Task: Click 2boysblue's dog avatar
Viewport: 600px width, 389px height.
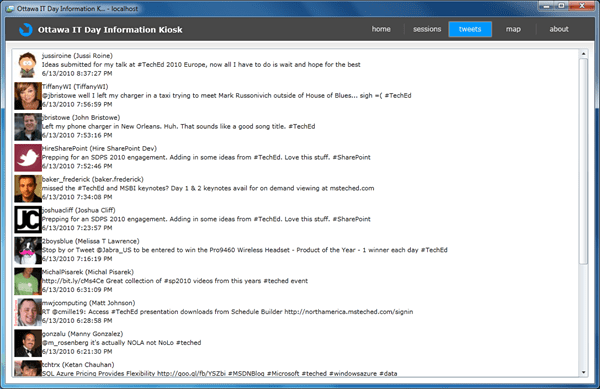Action: 28,251
